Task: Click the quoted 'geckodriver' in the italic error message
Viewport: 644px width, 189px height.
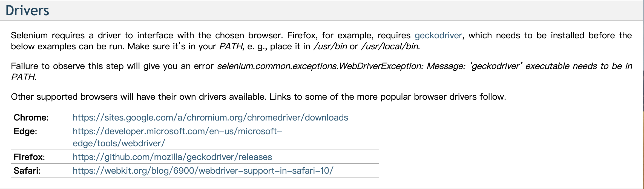Action: pyautogui.click(x=496, y=66)
